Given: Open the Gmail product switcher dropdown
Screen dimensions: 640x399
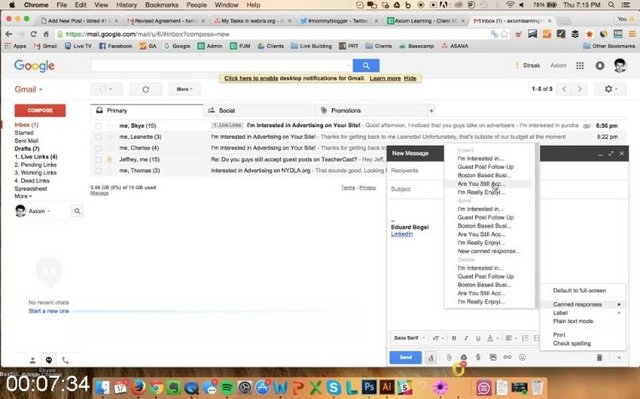Looking at the screenshot, I should tap(28, 89).
